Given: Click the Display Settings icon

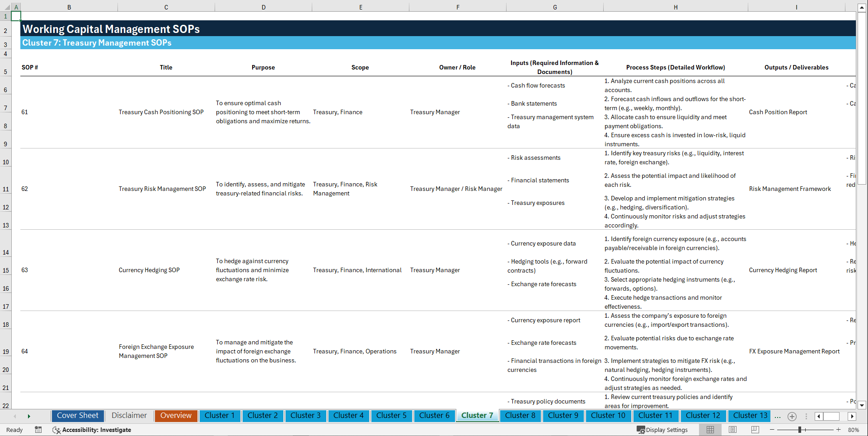Looking at the screenshot, I should 641,430.
